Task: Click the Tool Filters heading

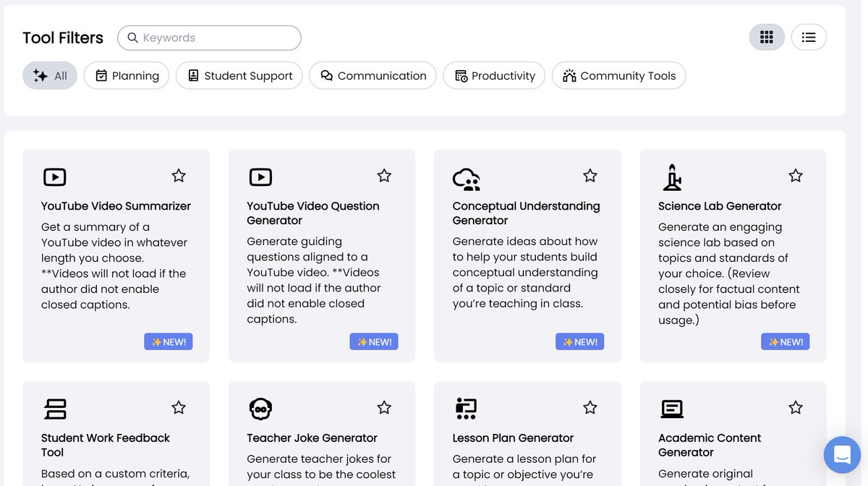Action: pos(63,38)
